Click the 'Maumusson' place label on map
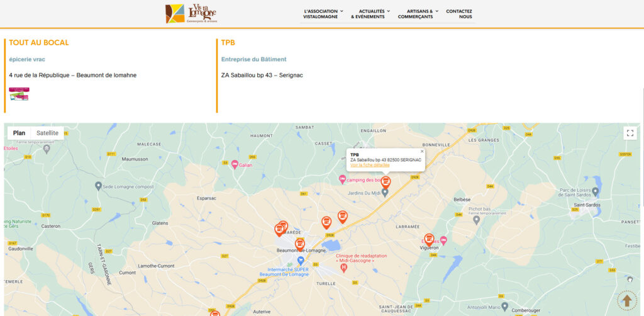 (135, 159)
